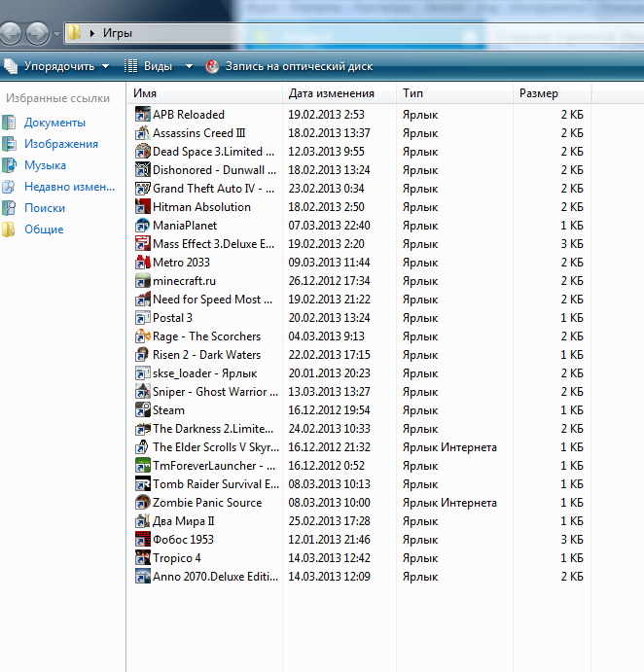The width and height of the screenshot is (644, 672).
Task: Open Документы in favorite links
Action: [54, 123]
